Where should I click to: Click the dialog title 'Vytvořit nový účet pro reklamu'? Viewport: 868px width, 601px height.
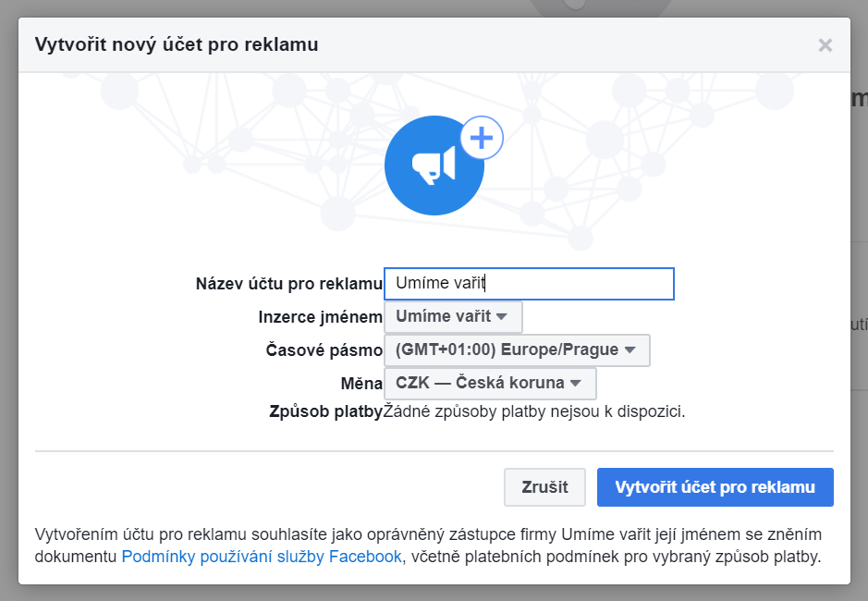tap(176, 44)
